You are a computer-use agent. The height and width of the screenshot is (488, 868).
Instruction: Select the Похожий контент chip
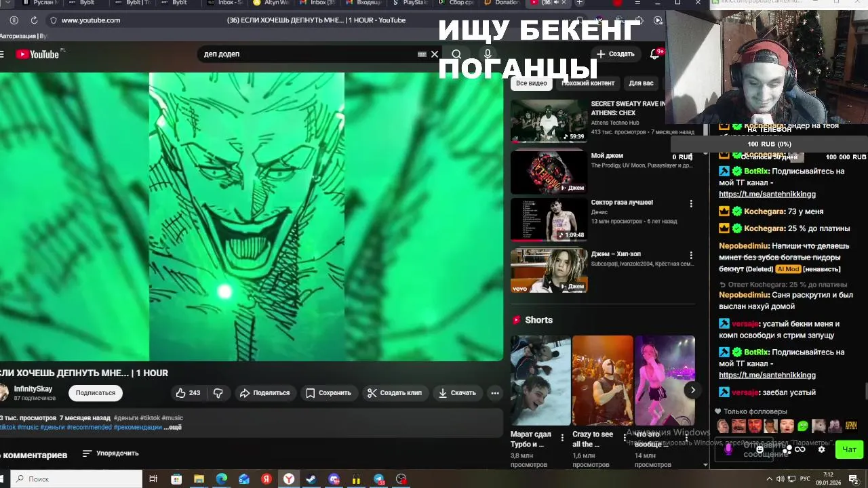(x=588, y=83)
